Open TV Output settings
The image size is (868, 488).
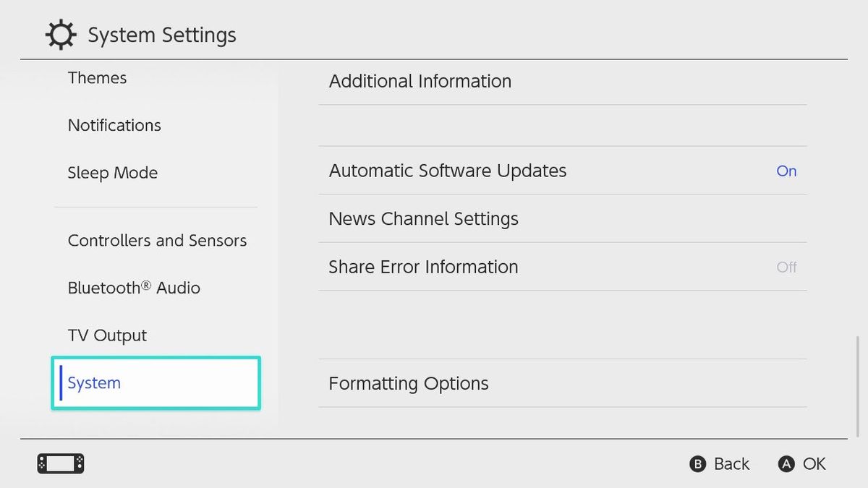(x=107, y=335)
